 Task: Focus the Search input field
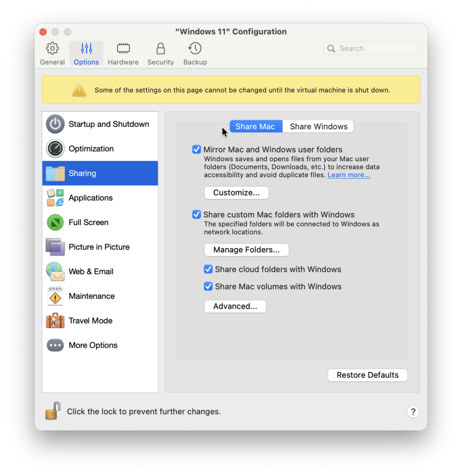coord(373,48)
